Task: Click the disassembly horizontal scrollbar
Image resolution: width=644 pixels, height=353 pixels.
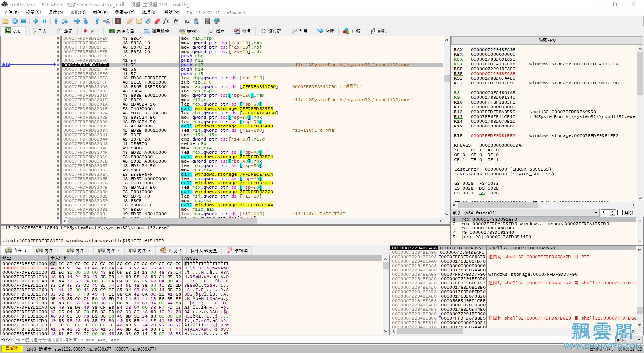Action: click(x=252, y=220)
